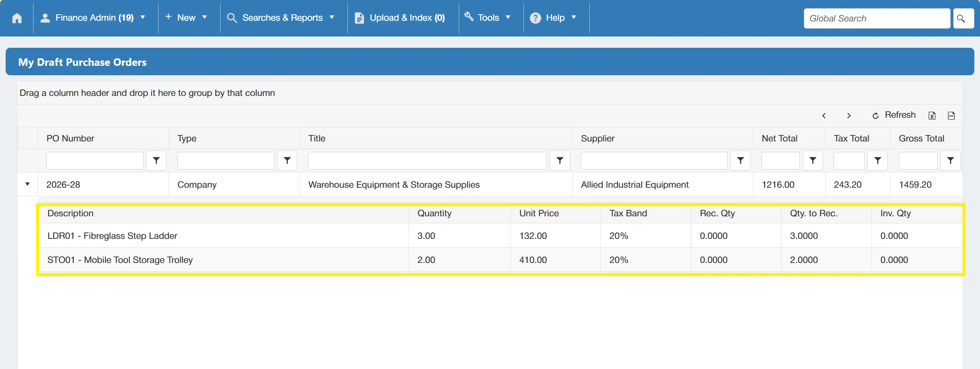Focus the Global Search field
The image size is (980, 369).
coord(877,18)
